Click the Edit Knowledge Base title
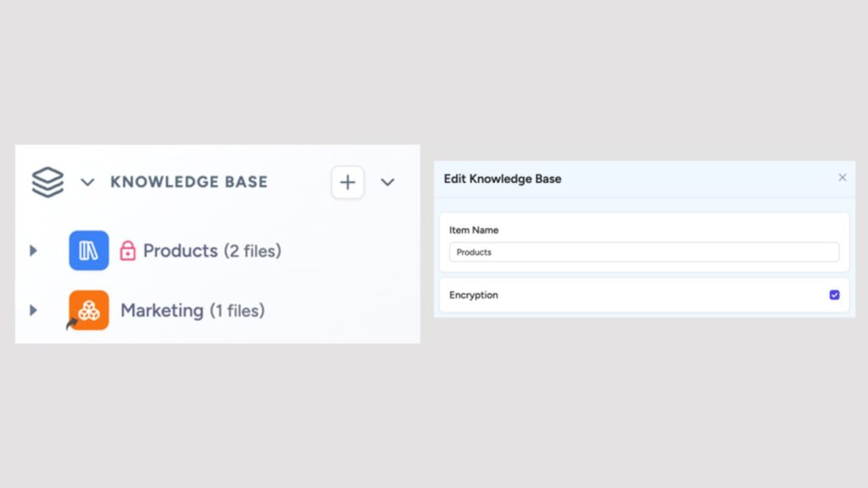This screenshot has width=868, height=488. [503, 179]
